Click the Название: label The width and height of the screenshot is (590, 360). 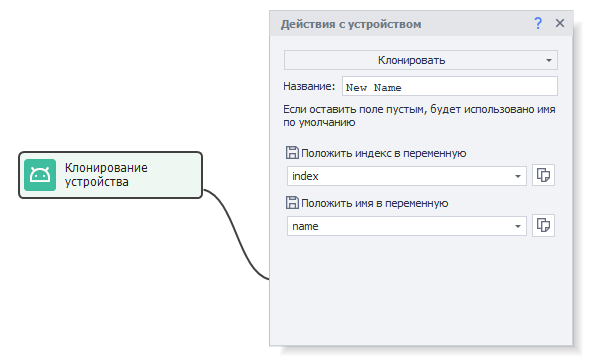click(309, 87)
